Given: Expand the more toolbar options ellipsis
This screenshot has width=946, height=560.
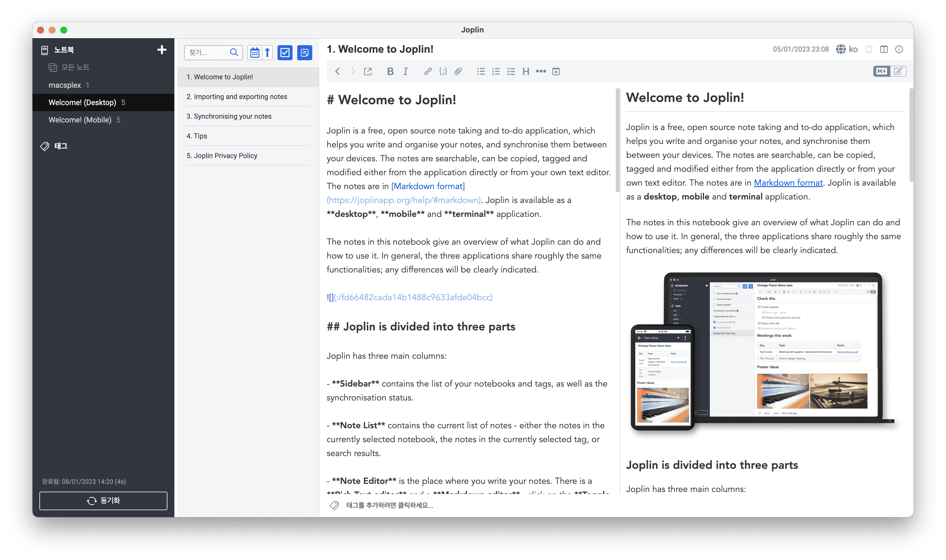Looking at the screenshot, I should coord(541,71).
